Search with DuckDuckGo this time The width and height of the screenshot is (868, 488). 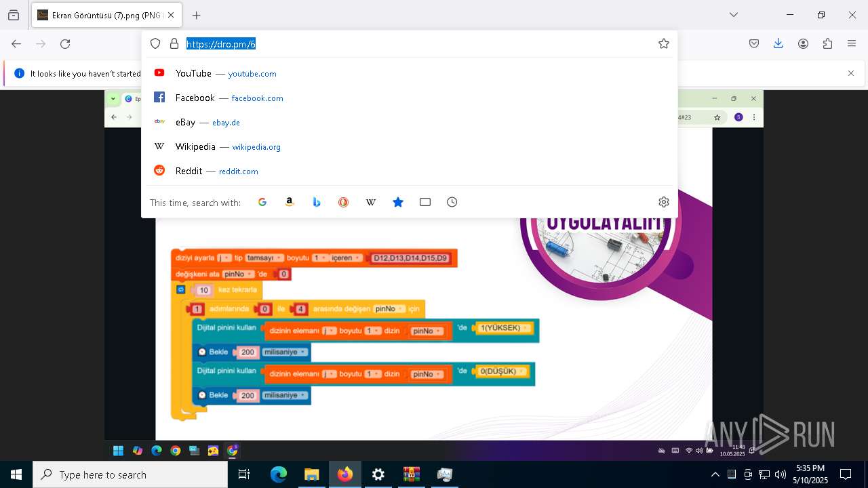(344, 202)
